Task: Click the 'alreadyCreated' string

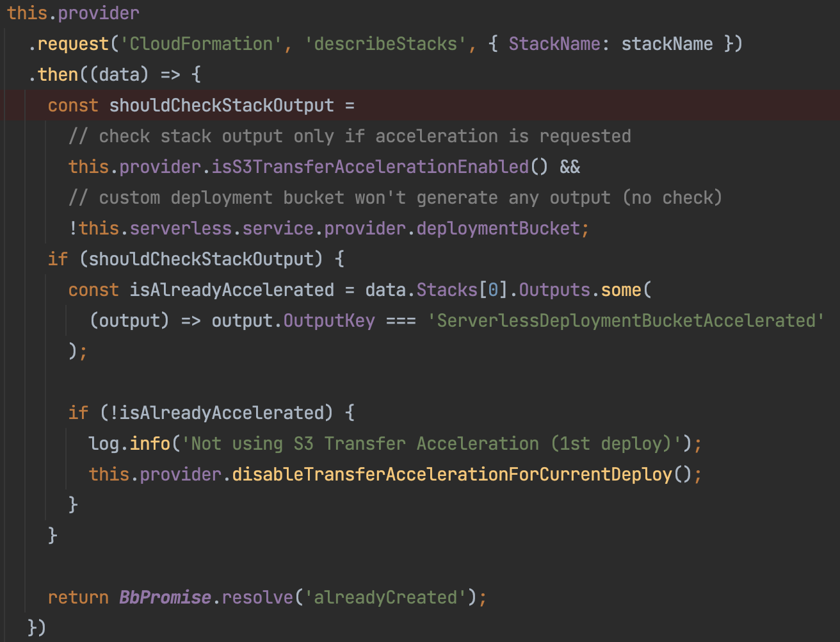Action: (x=385, y=598)
